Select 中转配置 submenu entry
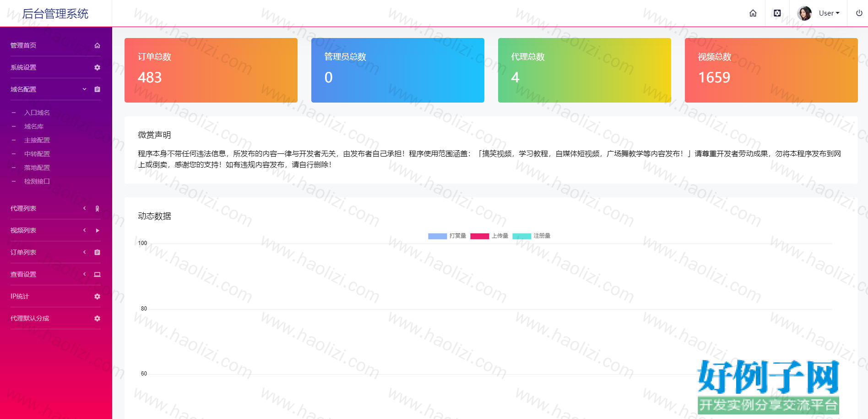 (37, 154)
